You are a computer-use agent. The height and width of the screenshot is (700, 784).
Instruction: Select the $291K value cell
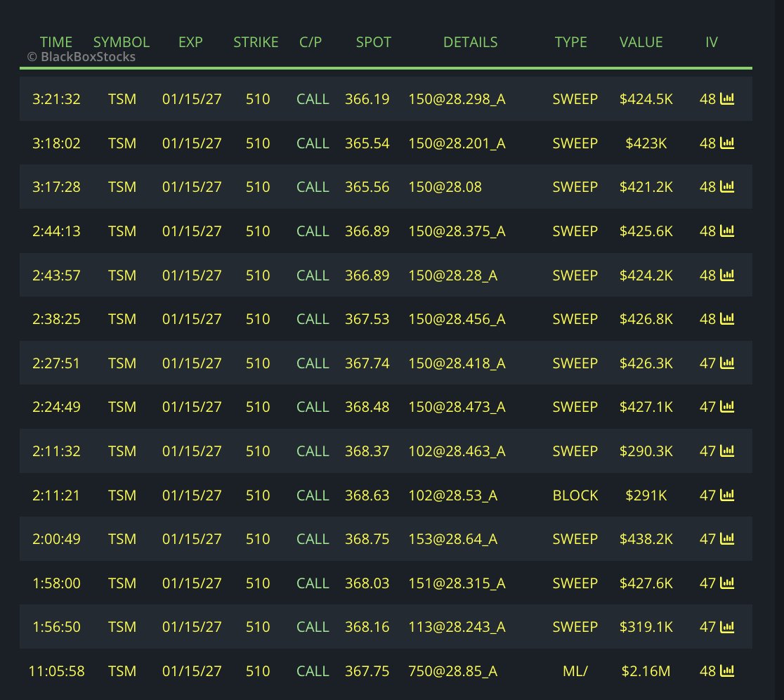(646, 495)
